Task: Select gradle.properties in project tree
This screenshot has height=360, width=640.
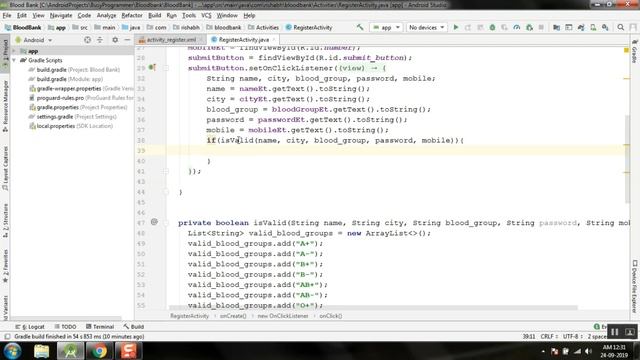Action: [78, 107]
